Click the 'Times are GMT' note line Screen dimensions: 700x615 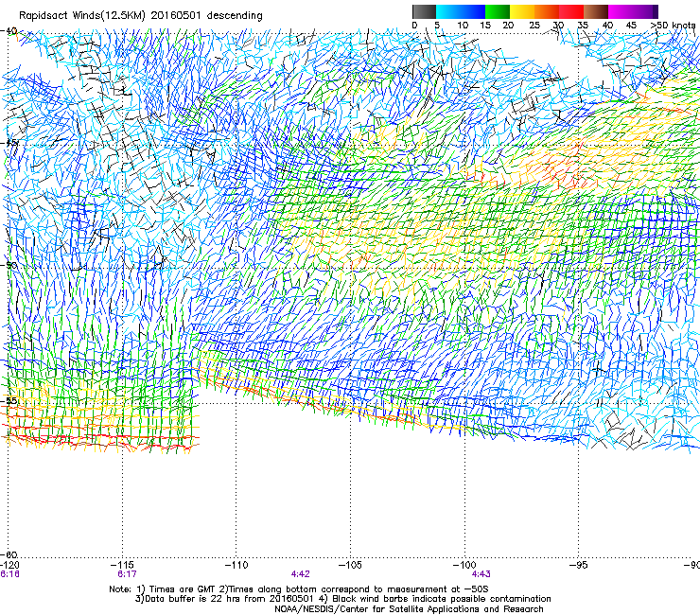(299, 589)
